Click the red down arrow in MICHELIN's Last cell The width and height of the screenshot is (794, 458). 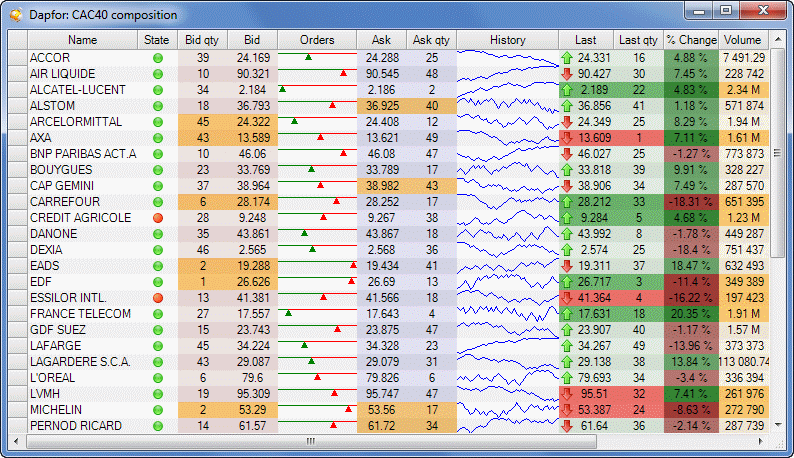567,410
